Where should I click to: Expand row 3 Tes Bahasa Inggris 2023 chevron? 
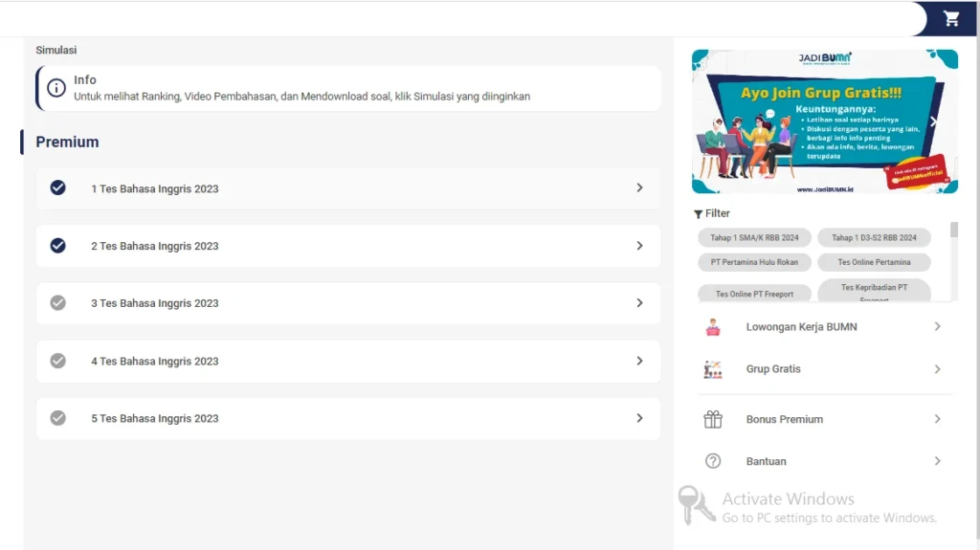(639, 303)
